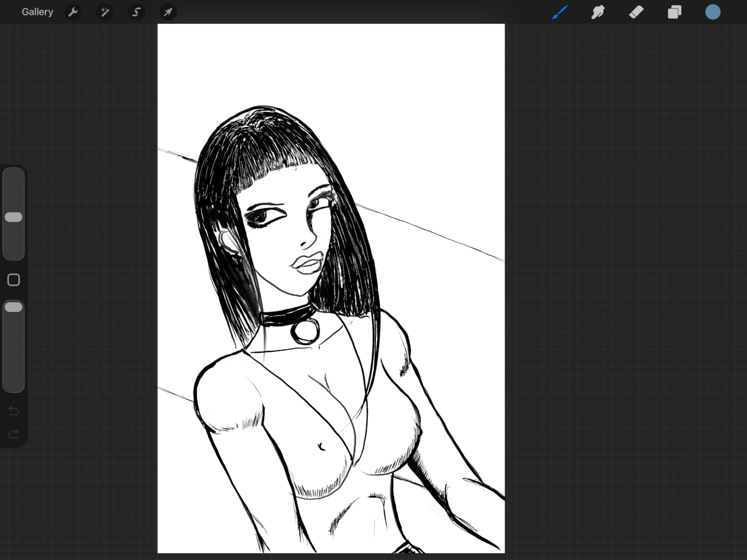
Task: Select the Brush paint tool
Action: point(560,12)
